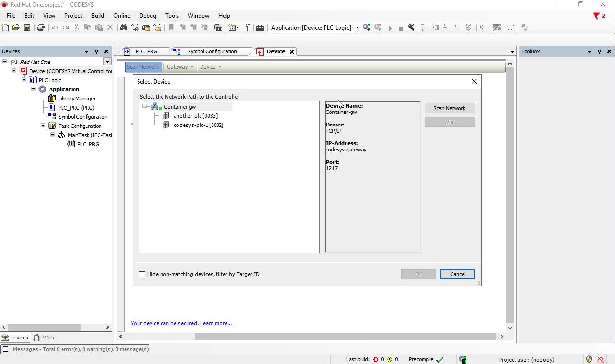Click the Messages status bar panel

(75, 349)
